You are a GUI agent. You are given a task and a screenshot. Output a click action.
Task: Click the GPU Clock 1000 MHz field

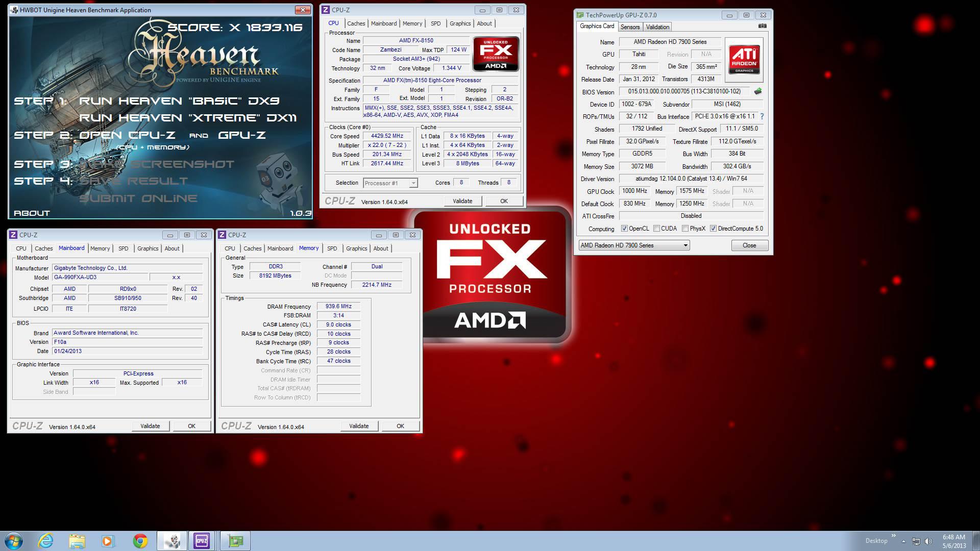634,191
